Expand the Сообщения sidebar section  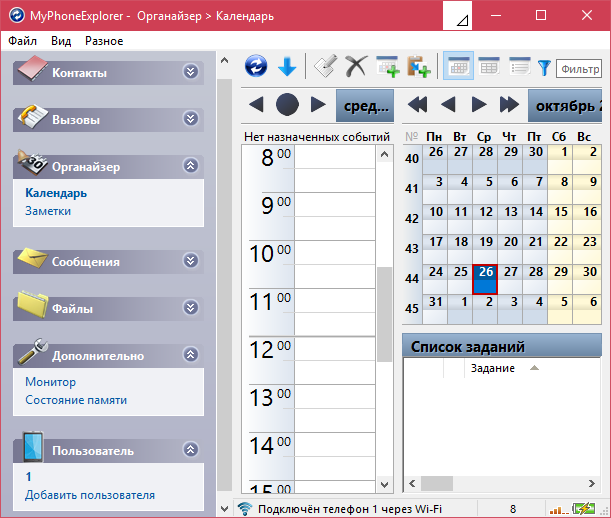pos(191,260)
